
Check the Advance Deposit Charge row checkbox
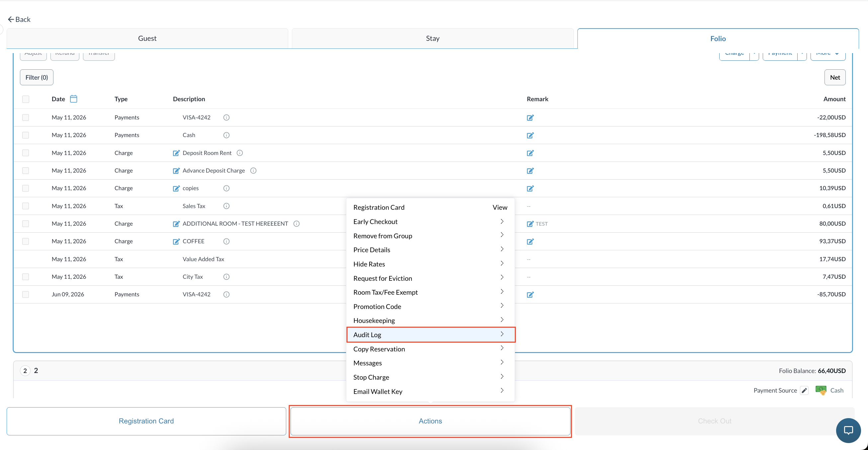26,171
